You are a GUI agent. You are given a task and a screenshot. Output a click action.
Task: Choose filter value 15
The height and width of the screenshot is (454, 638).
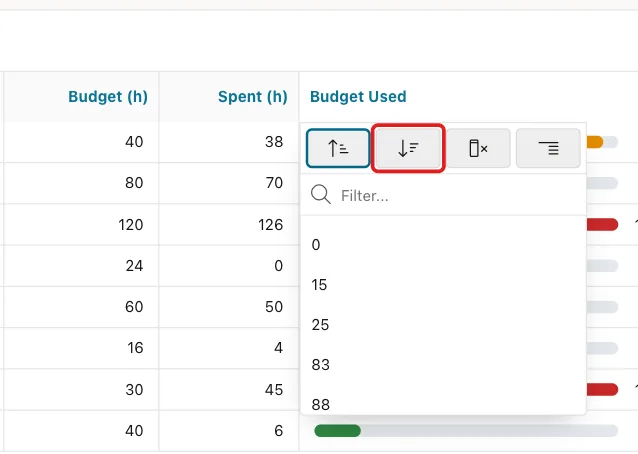point(443,285)
